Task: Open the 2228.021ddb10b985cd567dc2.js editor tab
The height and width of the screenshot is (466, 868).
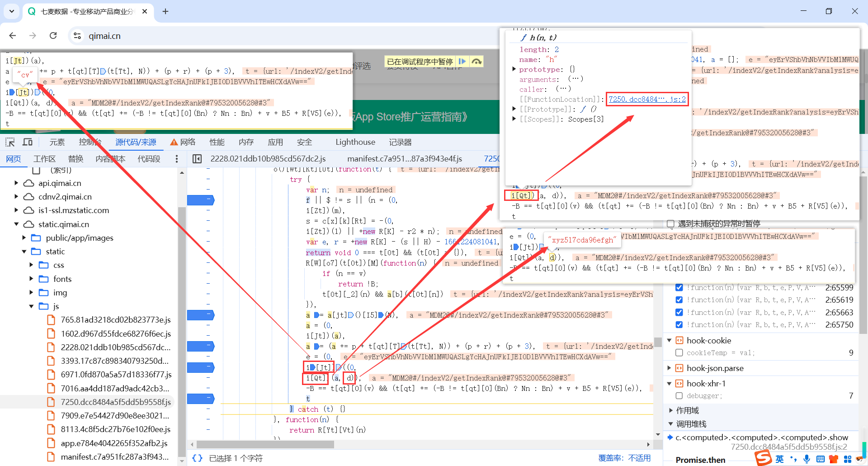Action: 268,159
